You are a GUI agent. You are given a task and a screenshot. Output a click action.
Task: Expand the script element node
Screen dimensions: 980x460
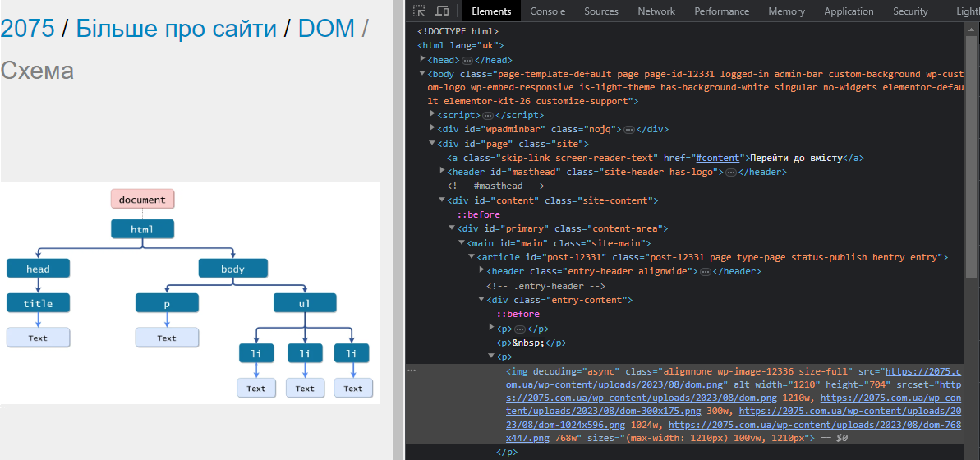click(433, 114)
